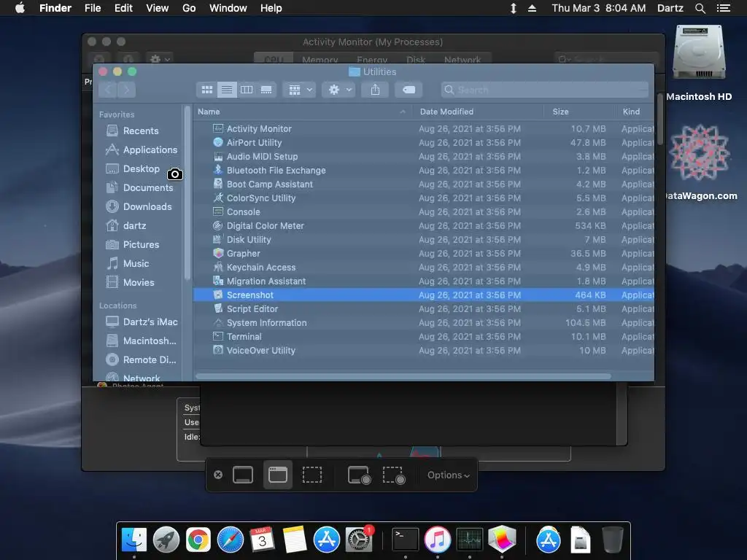Select the VoiceOver Utility row
747x560 pixels.
[424, 350]
